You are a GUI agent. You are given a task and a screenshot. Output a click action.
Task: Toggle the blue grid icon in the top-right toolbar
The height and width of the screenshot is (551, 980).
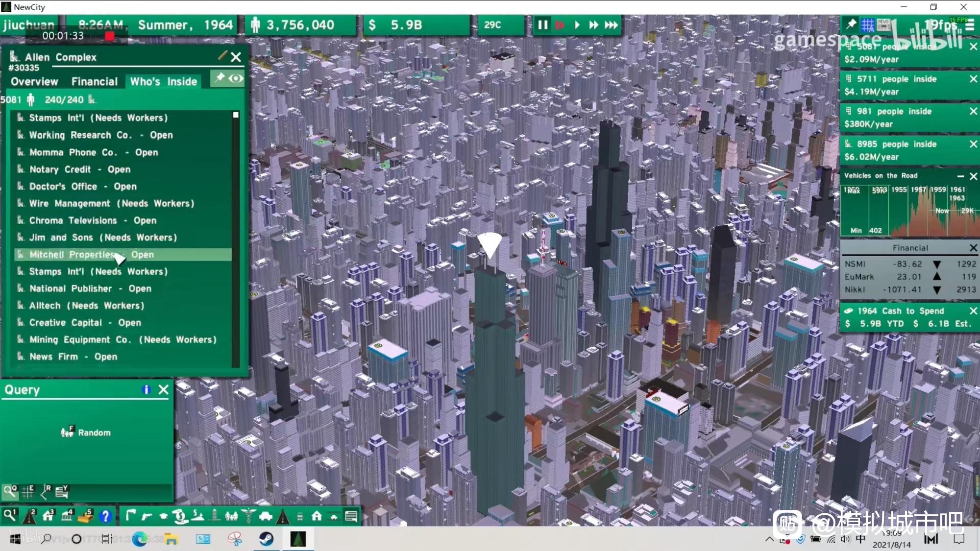click(867, 24)
